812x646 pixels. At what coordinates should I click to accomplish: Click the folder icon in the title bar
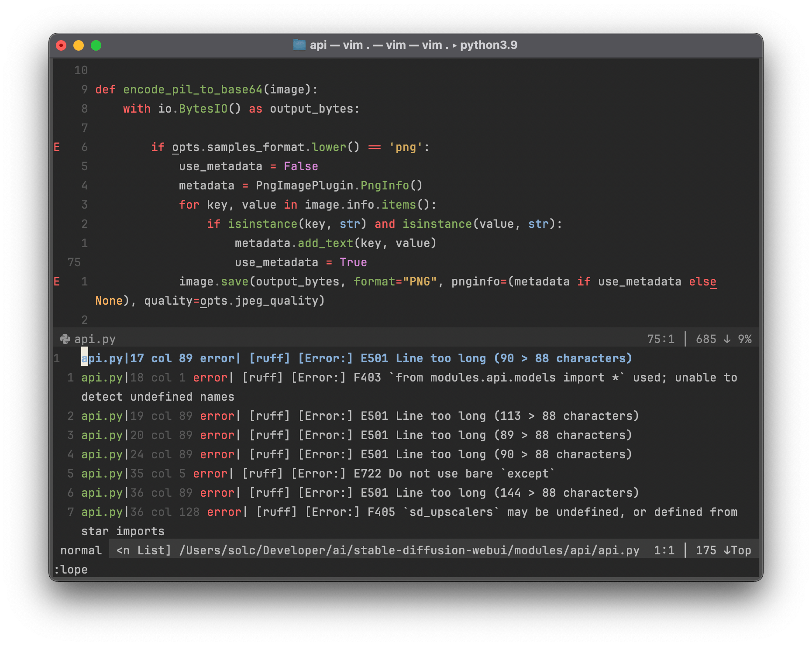(x=299, y=45)
